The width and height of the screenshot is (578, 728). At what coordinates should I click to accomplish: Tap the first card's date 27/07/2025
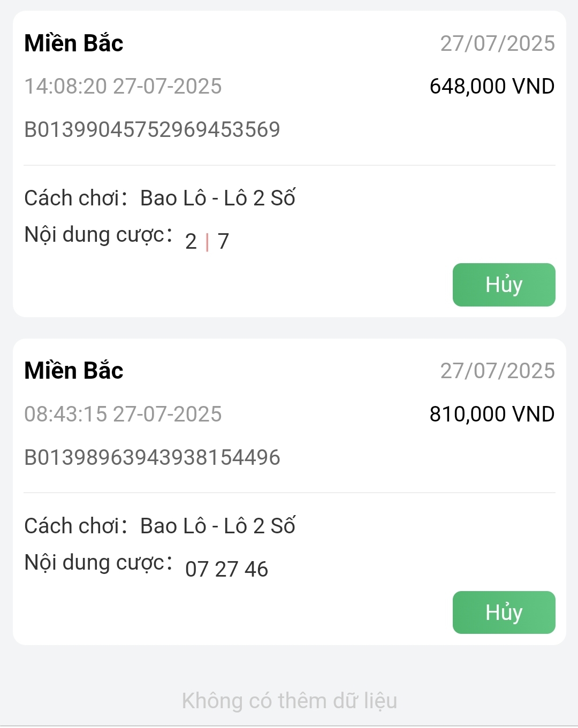(x=497, y=43)
